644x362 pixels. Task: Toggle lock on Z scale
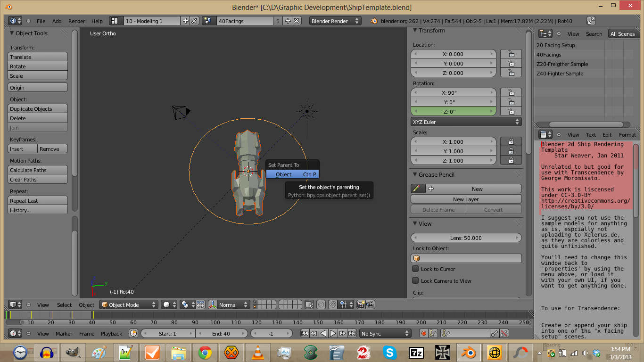tap(511, 160)
